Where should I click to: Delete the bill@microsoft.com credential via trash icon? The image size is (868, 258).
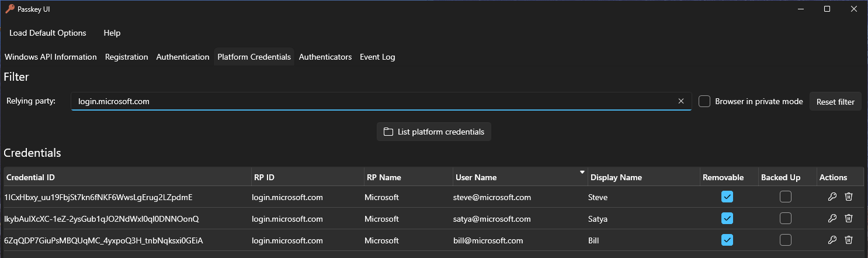[x=849, y=240]
